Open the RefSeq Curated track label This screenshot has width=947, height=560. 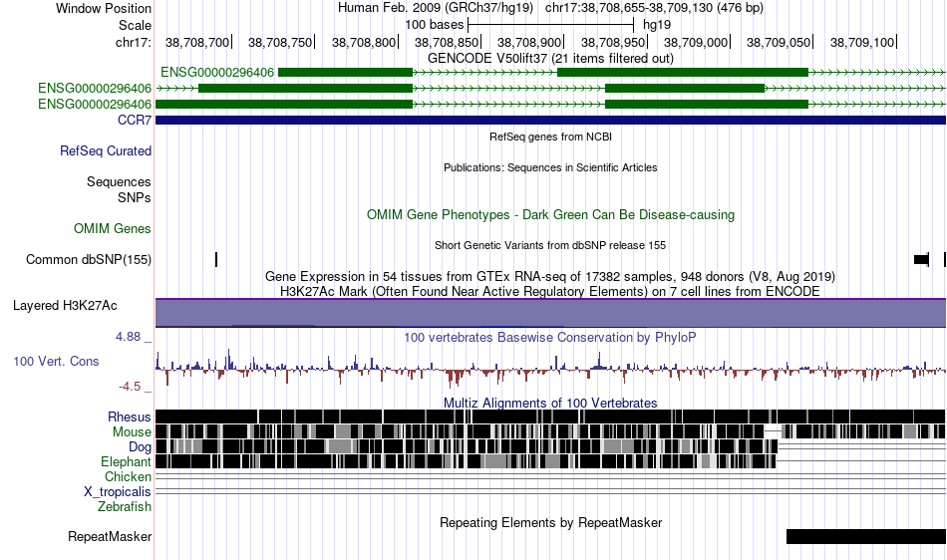(x=105, y=150)
